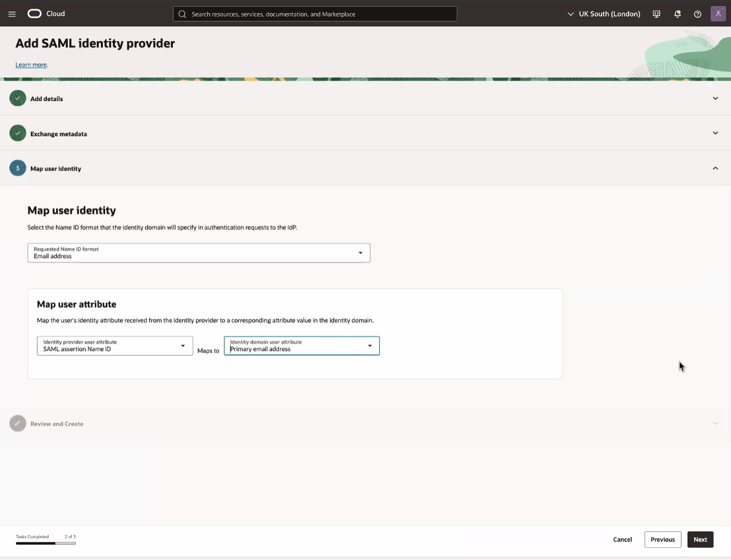This screenshot has width=731, height=560.
Task: Open the navigation hamburger menu
Action: 12,14
